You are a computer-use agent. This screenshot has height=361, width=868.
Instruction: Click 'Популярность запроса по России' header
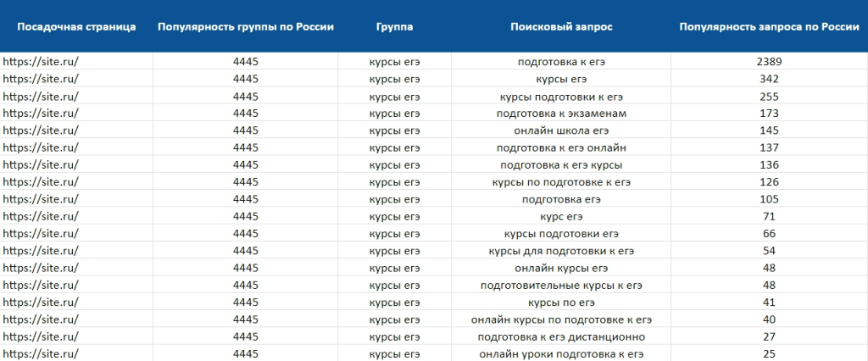[x=769, y=27]
